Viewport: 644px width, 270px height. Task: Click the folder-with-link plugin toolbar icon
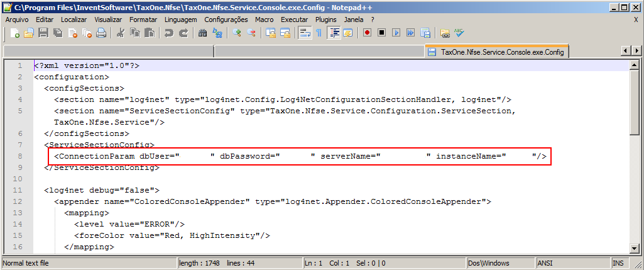[445, 33]
